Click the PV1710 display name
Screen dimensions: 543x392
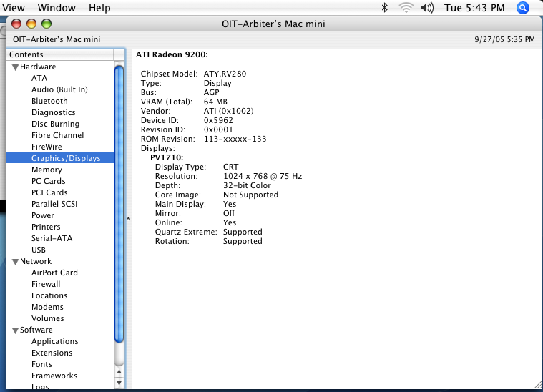pyautogui.click(x=167, y=157)
